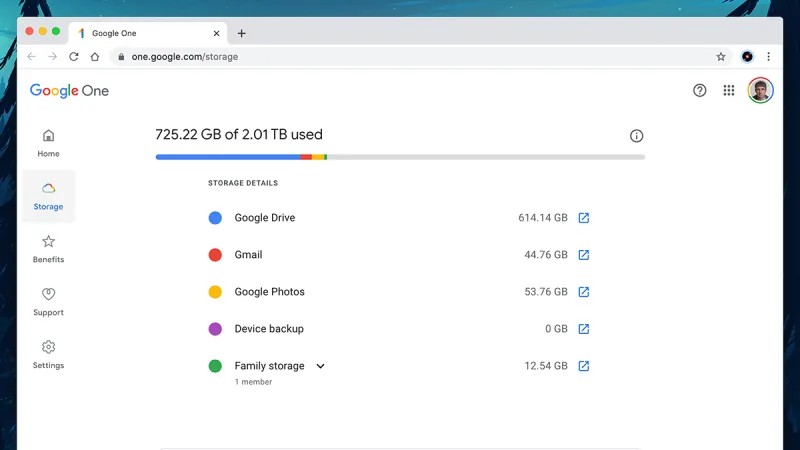Click the address bar URL one.google.com/storage

click(185, 57)
